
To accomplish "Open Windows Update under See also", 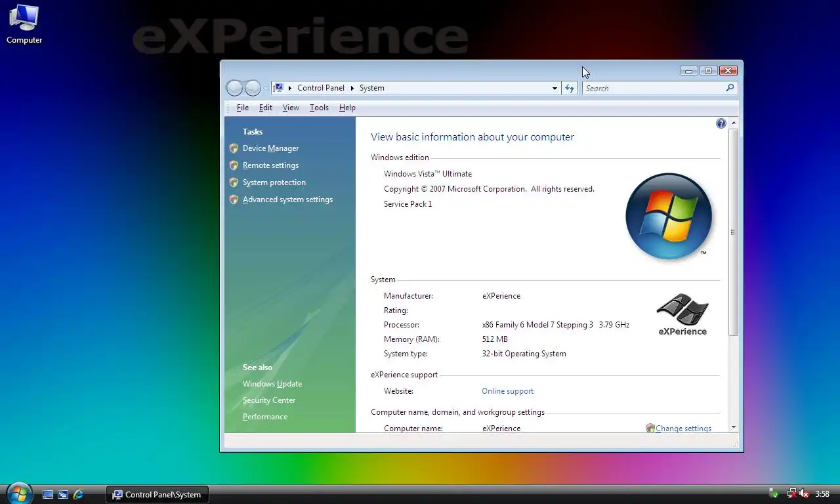I will (272, 384).
